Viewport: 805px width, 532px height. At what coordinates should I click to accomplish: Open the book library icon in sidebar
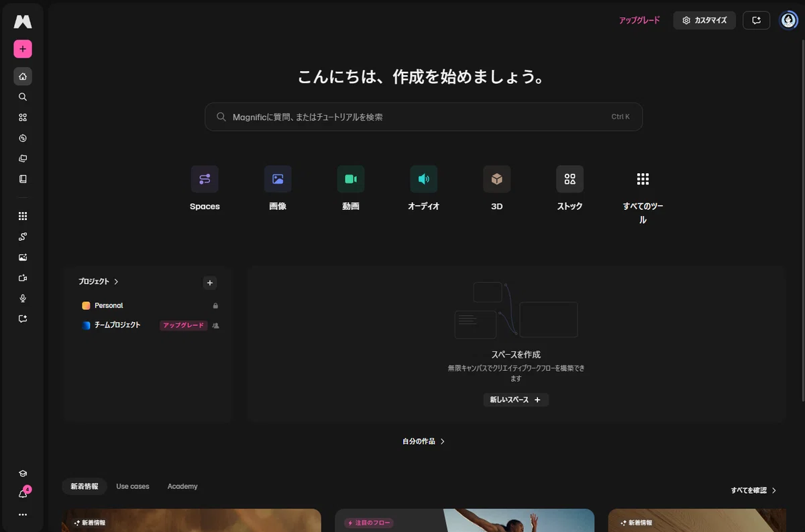(x=23, y=179)
